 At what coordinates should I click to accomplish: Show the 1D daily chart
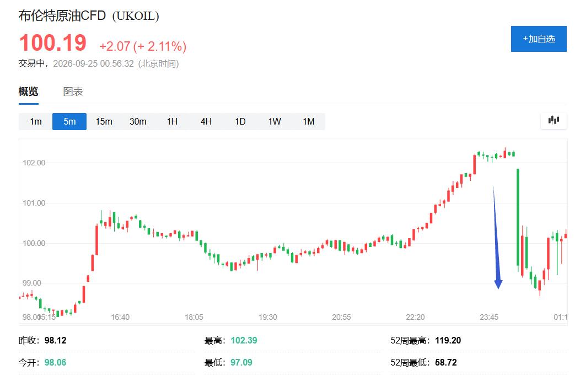(x=240, y=121)
